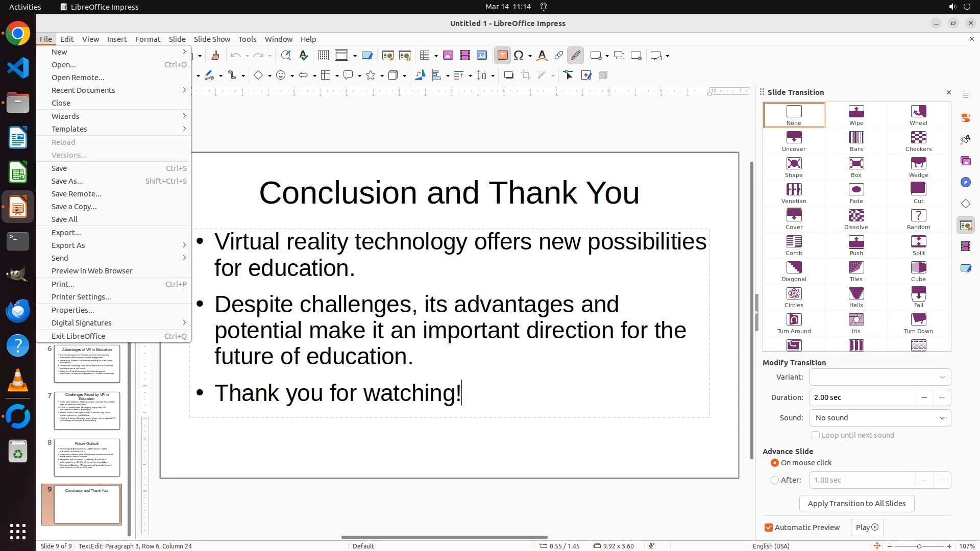Screen dimensions: 980x551
Task: Select the Wheel slide transition
Action: [918, 115]
